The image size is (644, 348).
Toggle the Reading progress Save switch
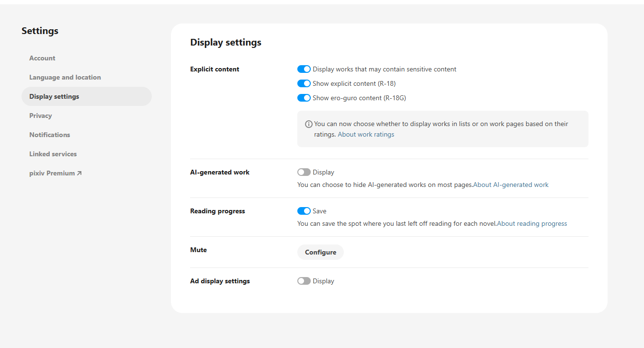point(304,211)
